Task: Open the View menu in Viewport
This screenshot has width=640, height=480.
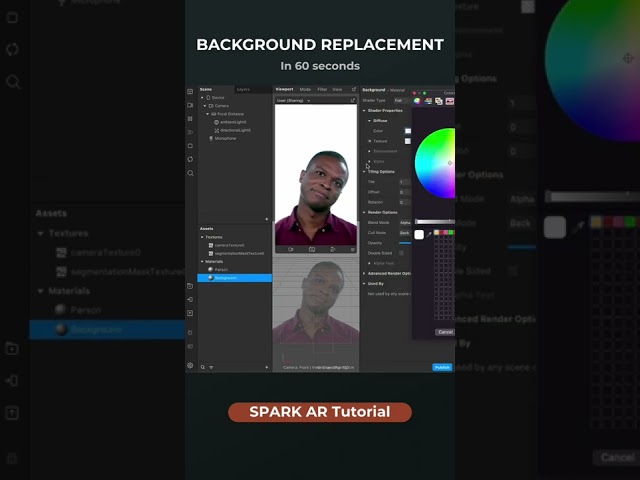Action: coord(337,89)
